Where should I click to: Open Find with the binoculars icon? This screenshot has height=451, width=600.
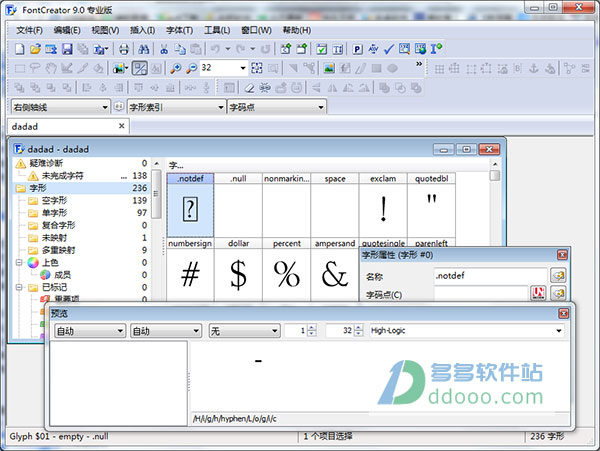144,49
